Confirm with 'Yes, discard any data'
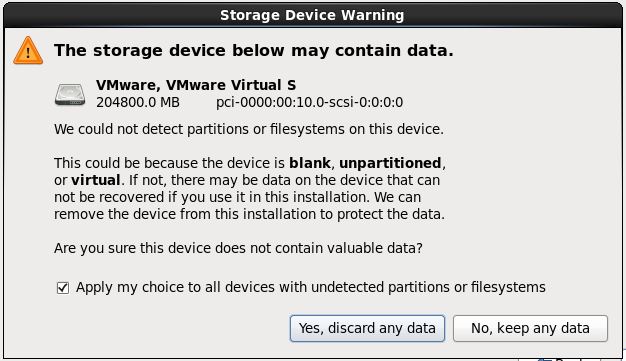 pos(367,328)
